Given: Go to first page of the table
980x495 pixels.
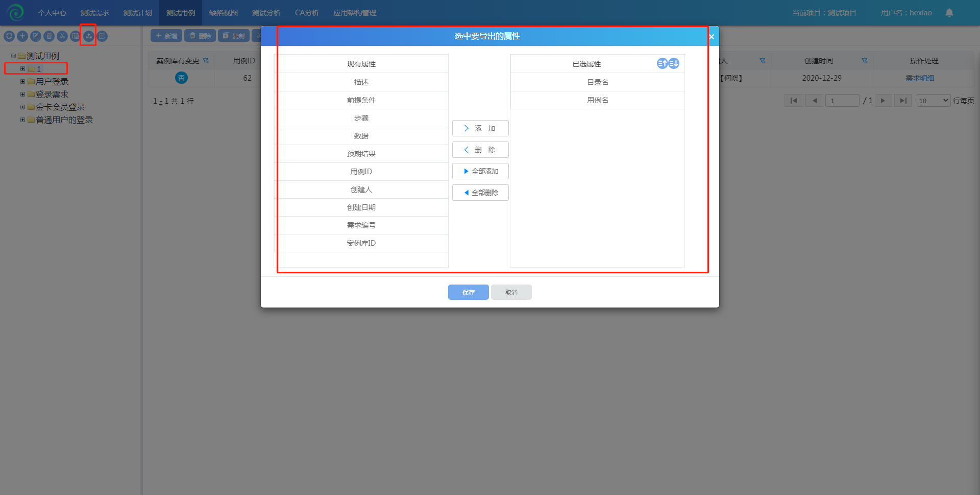Looking at the screenshot, I should pyautogui.click(x=794, y=101).
